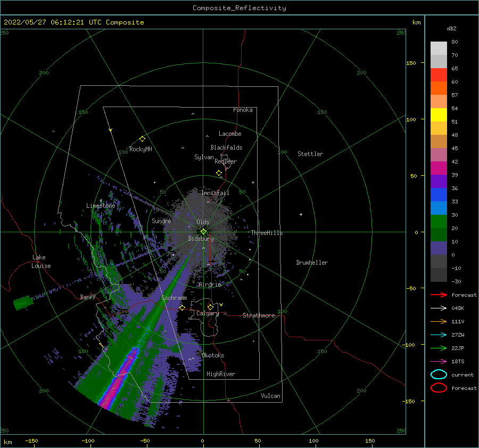Viewport: 479px width, 448px height.
Task: Select the Cochrane label
Action: (174, 298)
